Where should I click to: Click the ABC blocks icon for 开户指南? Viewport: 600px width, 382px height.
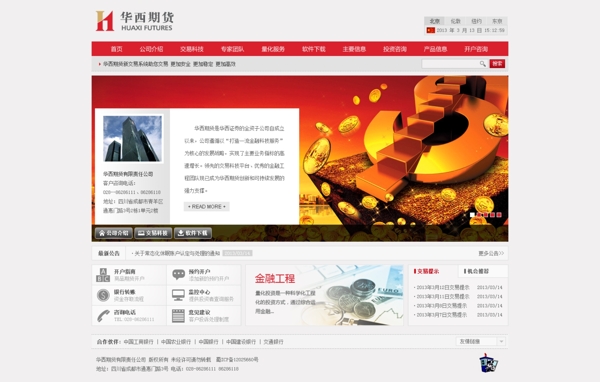(x=103, y=275)
